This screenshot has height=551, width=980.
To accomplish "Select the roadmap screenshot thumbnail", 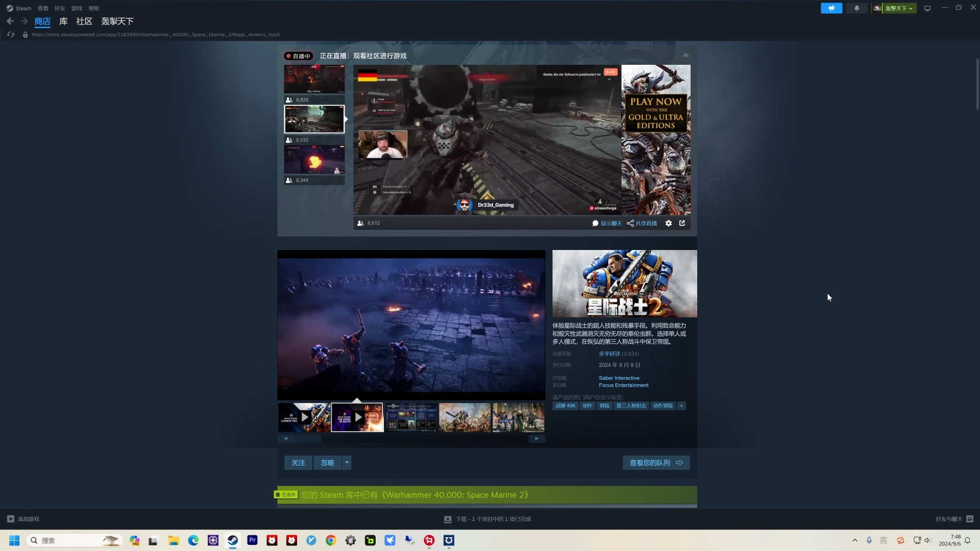I will point(411,417).
